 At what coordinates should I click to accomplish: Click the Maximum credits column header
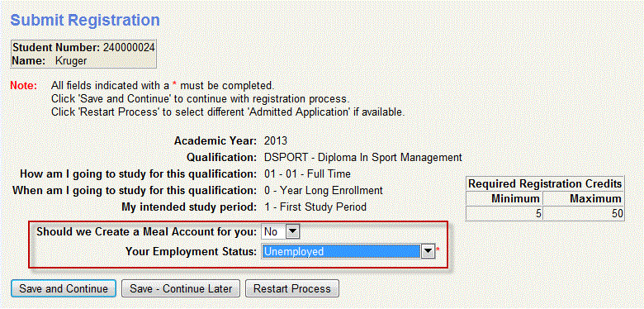[584, 199]
